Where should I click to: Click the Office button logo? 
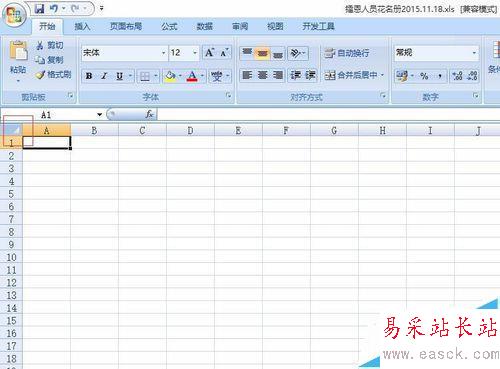(14, 15)
